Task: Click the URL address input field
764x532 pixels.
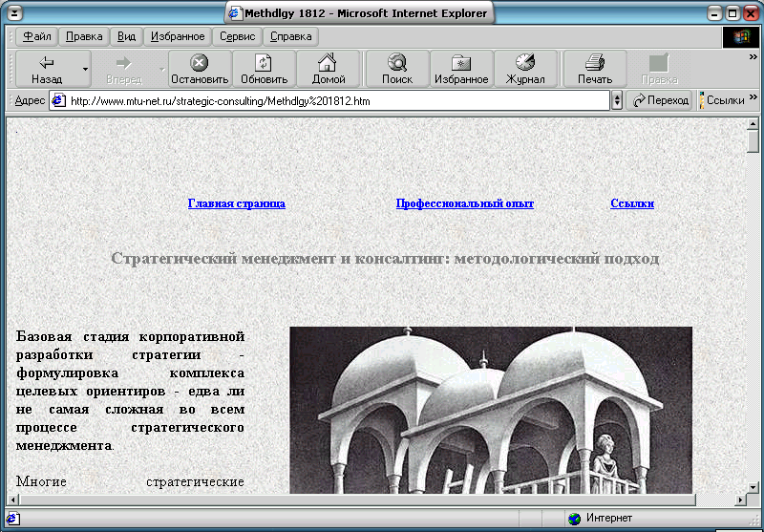Action: click(x=334, y=100)
